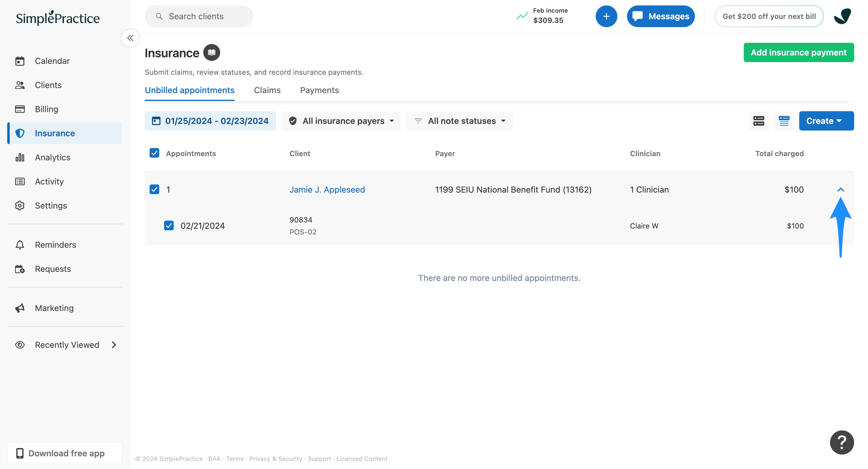
Task: View the Activity log
Action: [64, 181]
